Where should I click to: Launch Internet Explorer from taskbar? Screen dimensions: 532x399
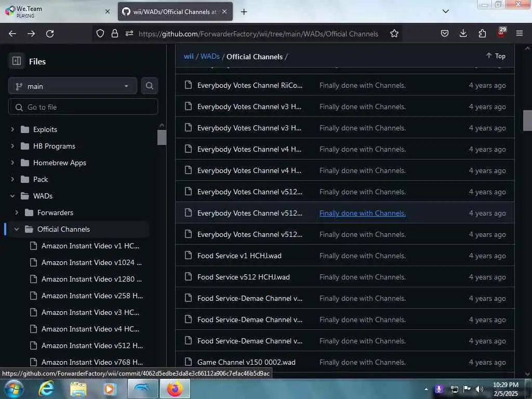click(46, 389)
